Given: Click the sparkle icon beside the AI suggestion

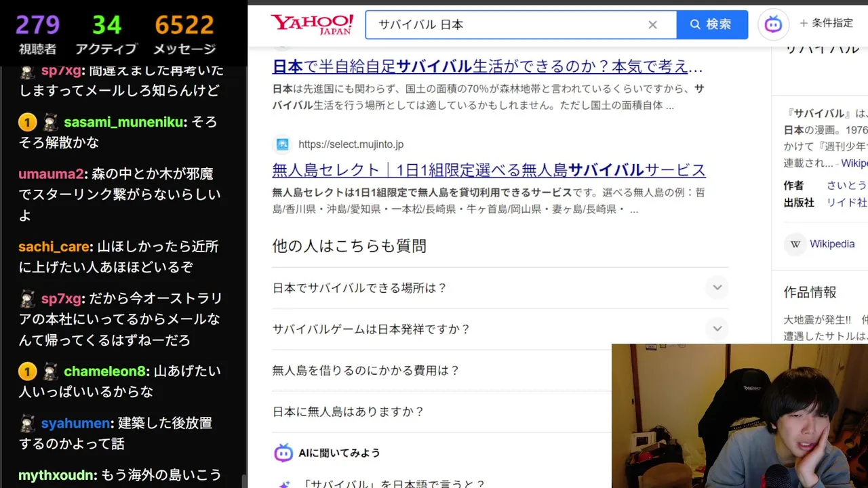Looking at the screenshot, I should (x=283, y=484).
